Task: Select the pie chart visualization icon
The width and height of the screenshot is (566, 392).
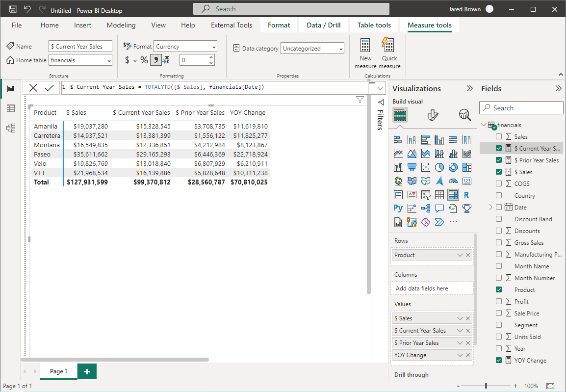Action: pos(439,167)
